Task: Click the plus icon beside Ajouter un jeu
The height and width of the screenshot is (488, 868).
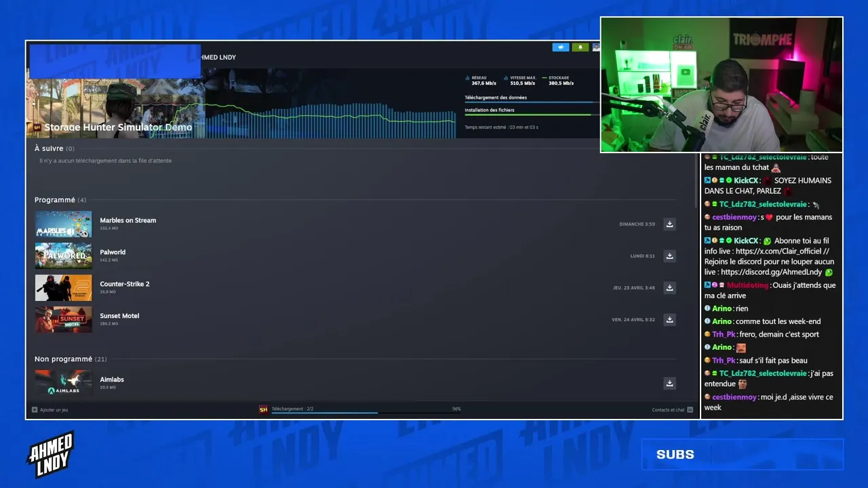Action: (35, 410)
